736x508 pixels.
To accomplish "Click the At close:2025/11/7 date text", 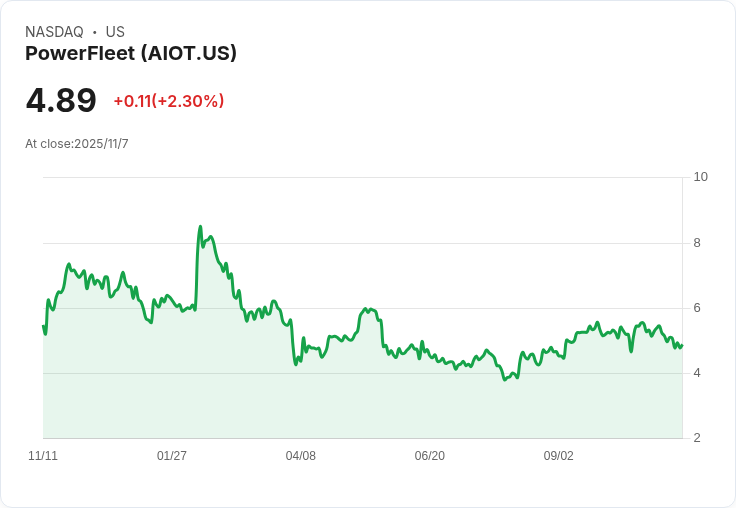I will [77, 144].
